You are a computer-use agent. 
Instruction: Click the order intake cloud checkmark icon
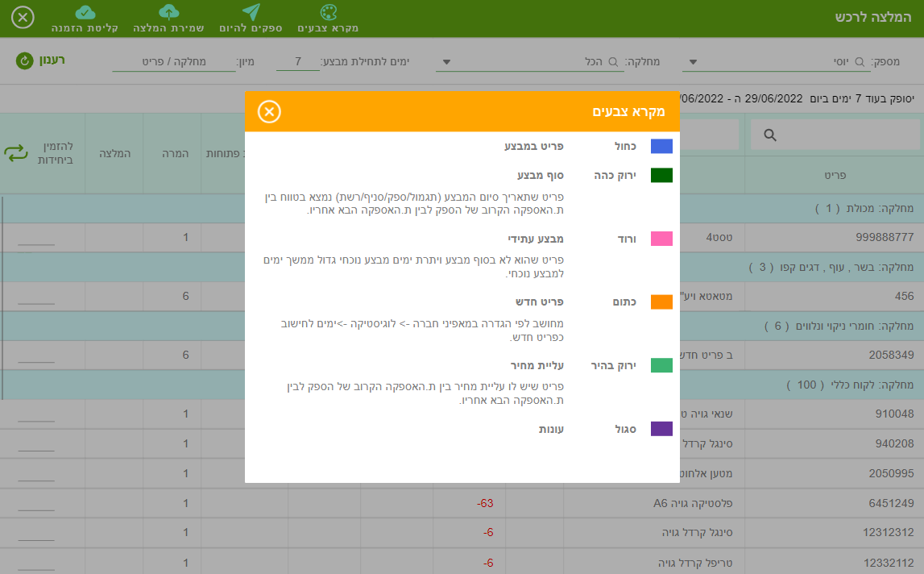(85, 12)
